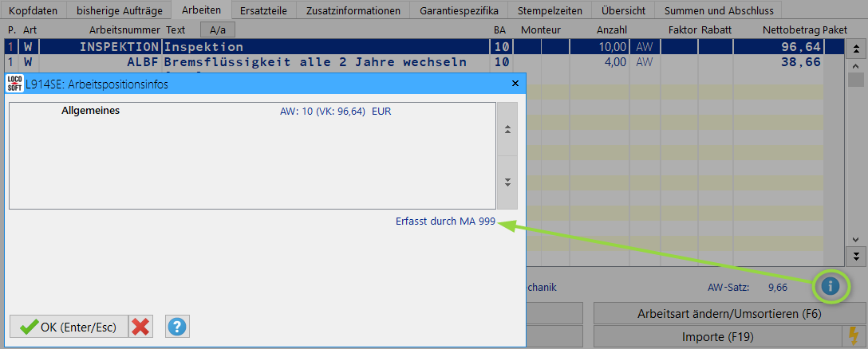The image size is (868, 349).
Task: Click double-down arrow in the Arbeitspositionsinfos dialog
Action: (507, 182)
